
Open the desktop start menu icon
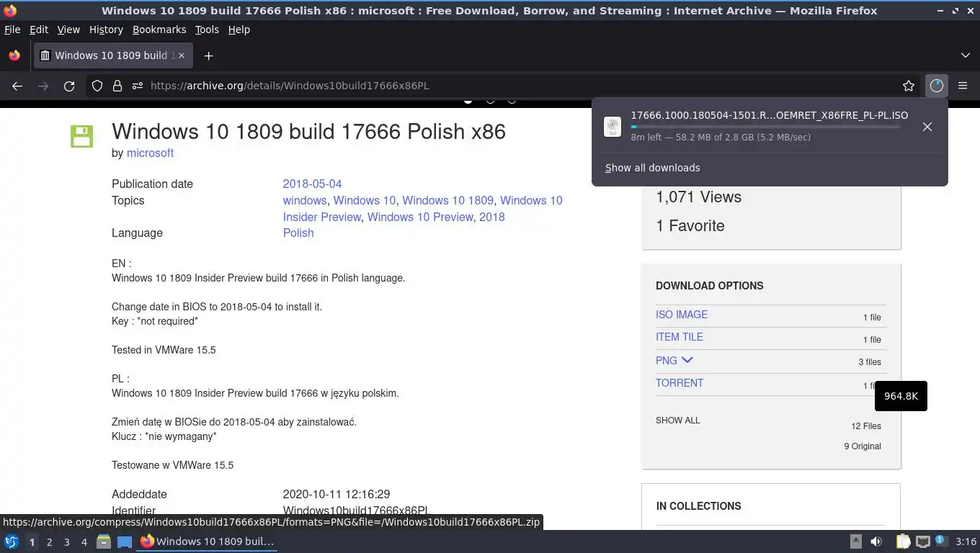click(12, 541)
